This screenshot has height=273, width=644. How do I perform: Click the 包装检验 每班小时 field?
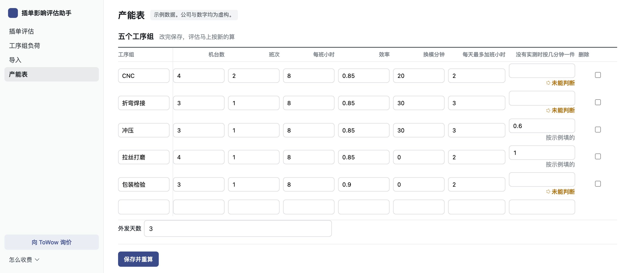pos(309,184)
